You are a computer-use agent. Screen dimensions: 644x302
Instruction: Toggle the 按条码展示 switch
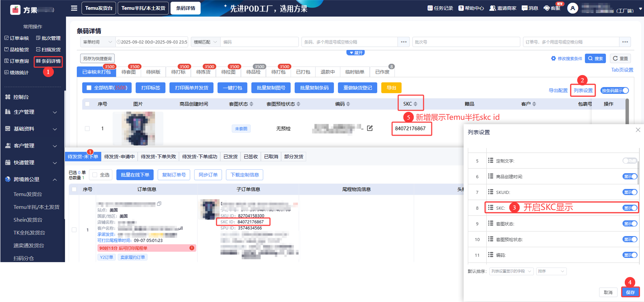click(615, 90)
